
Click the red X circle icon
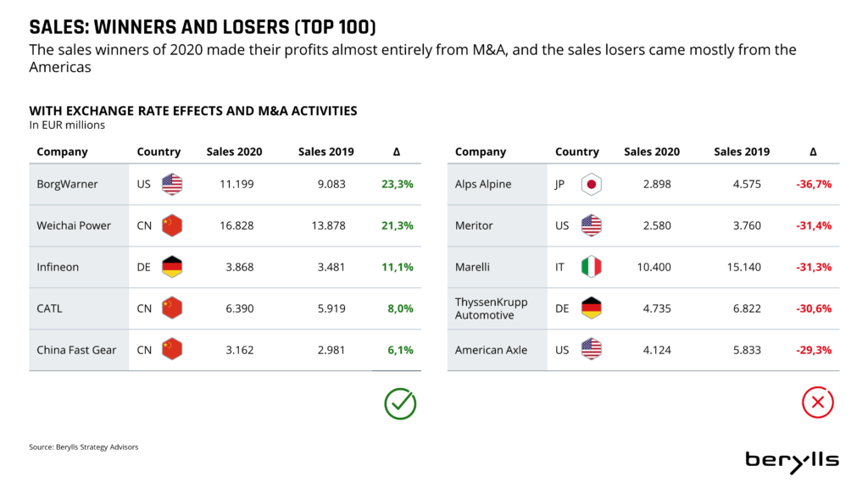pos(817,403)
